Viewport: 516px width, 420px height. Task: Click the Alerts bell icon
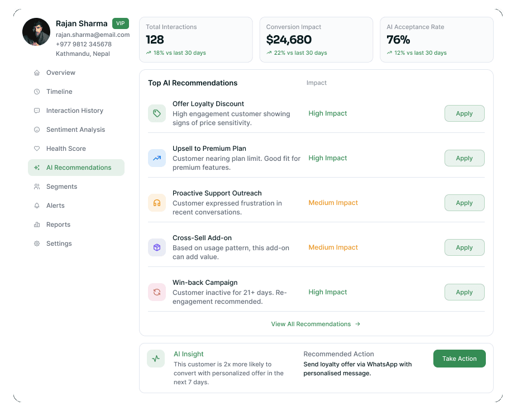pos(37,206)
